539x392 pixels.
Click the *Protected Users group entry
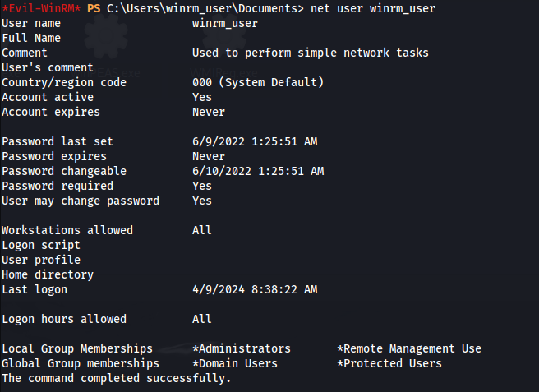pos(389,363)
